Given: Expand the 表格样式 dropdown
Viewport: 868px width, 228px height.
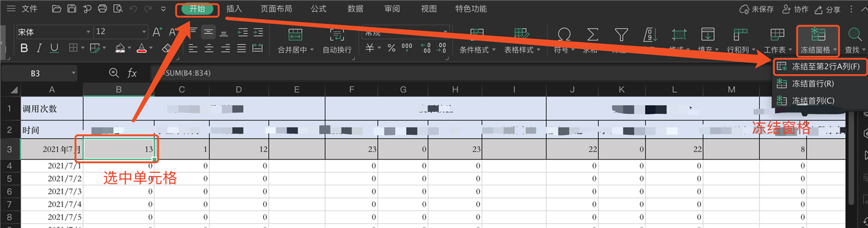Looking at the screenshot, I should (x=538, y=50).
